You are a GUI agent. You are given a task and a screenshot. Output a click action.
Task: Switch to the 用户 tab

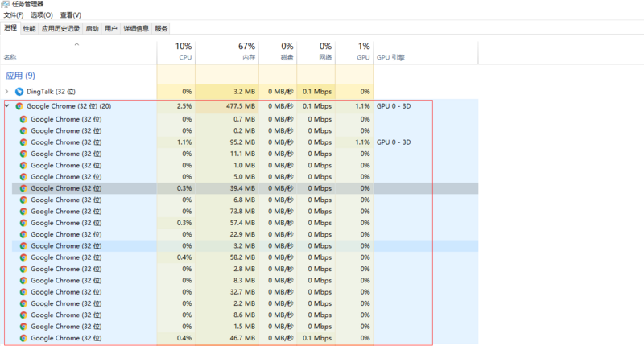111,29
